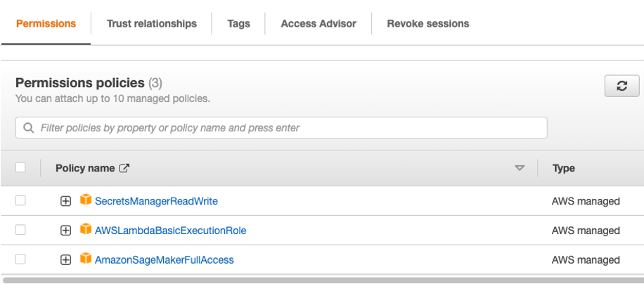This screenshot has height=284, width=644.
Task: Click the orange cube icon for AWSLambdaBasicExecutionRole
Action: (86, 229)
